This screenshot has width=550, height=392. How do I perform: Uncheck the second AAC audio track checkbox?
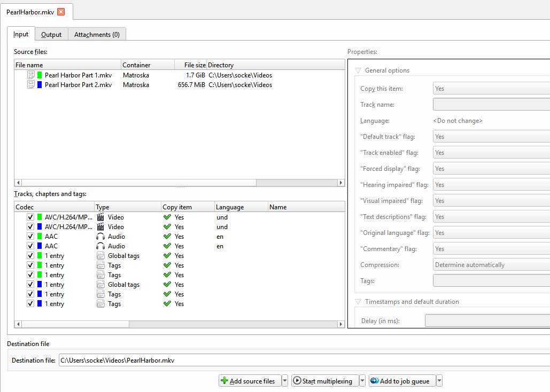[x=30, y=246]
